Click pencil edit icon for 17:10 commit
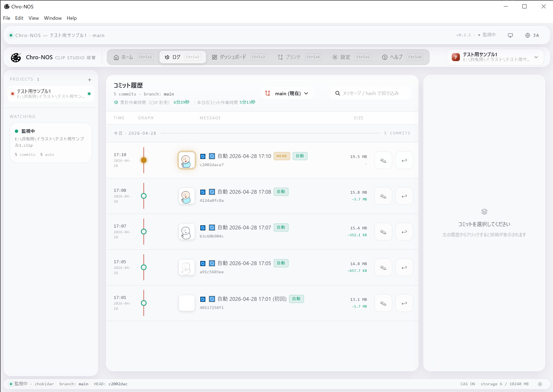553x392 pixels. point(383,160)
